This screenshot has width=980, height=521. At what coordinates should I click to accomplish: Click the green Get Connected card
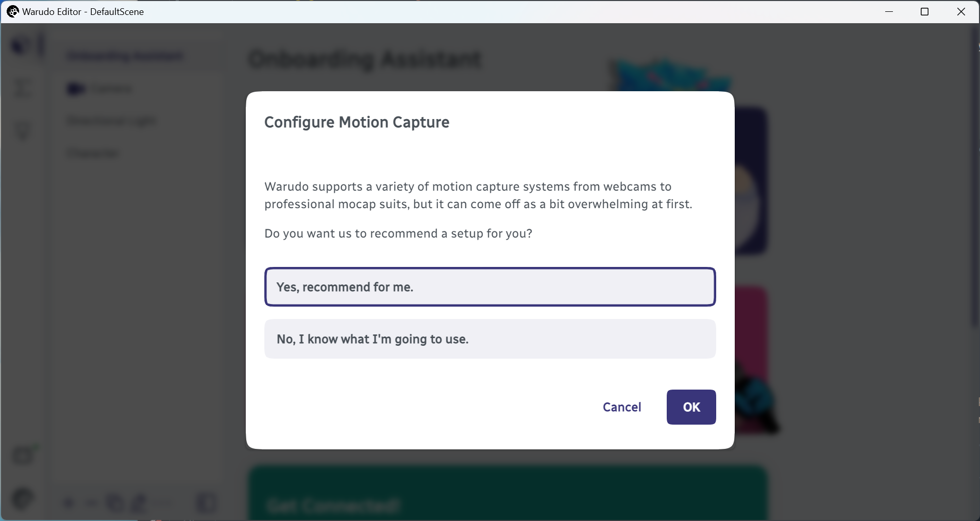click(x=508, y=493)
